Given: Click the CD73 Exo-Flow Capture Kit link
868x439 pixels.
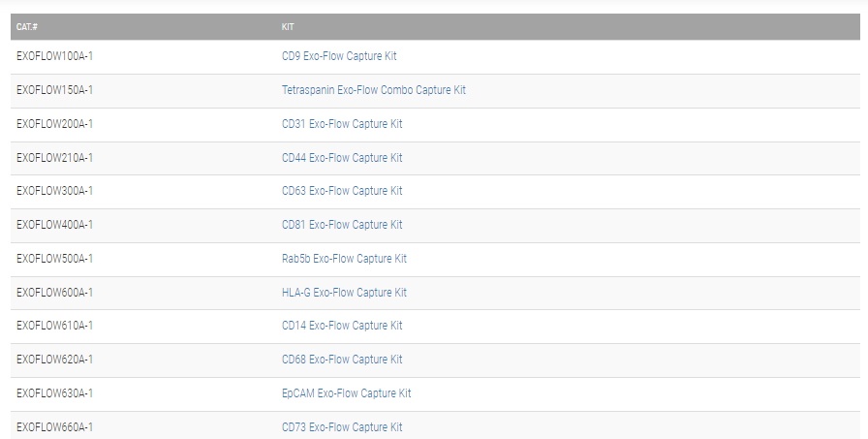Looking at the screenshot, I should coord(341,427).
